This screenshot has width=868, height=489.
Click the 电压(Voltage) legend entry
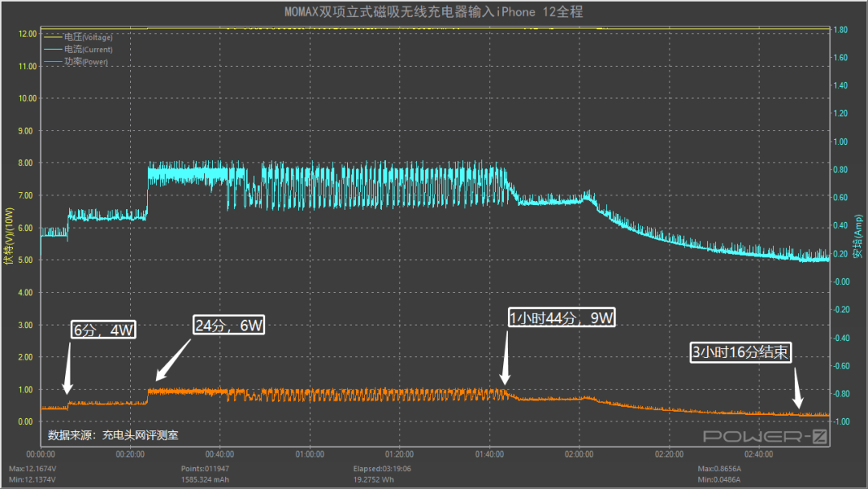coord(78,37)
